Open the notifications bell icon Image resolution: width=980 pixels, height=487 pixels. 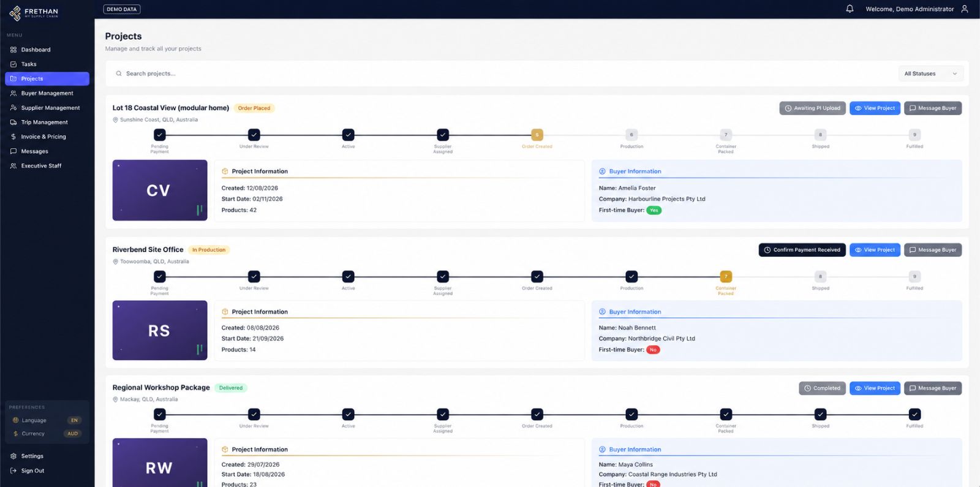[x=850, y=9]
